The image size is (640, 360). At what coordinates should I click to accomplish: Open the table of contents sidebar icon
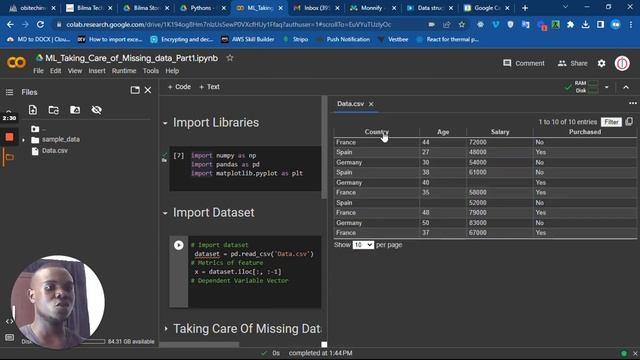[9, 92]
